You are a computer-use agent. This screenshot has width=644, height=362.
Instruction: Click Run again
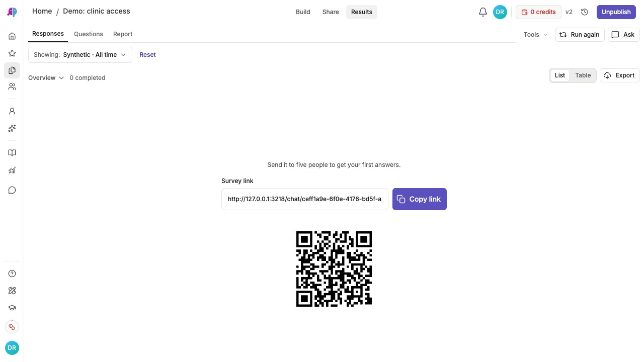tap(580, 35)
